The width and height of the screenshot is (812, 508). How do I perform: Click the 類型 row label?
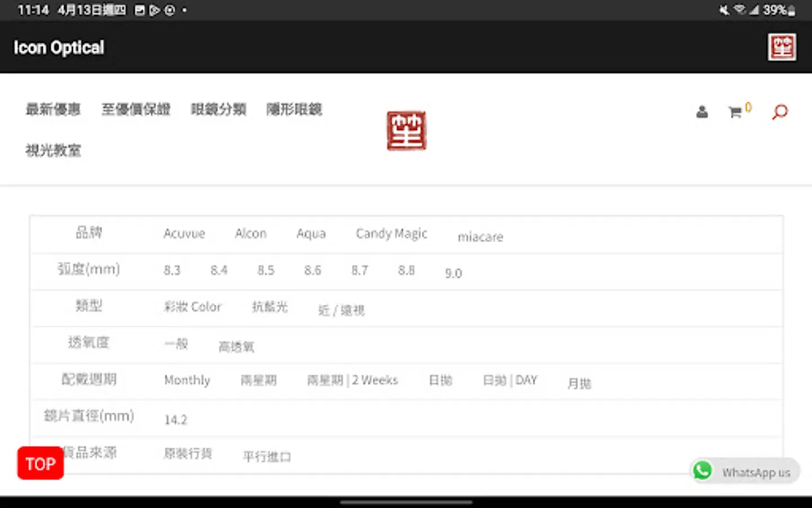(89, 305)
